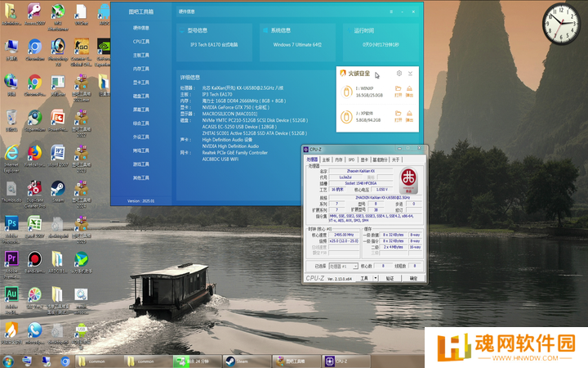The image size is (588, 368).
Task: Select the Adobe Photoshop Ps desktop icon
Action: pyautogui.click(x=11, y=230)
